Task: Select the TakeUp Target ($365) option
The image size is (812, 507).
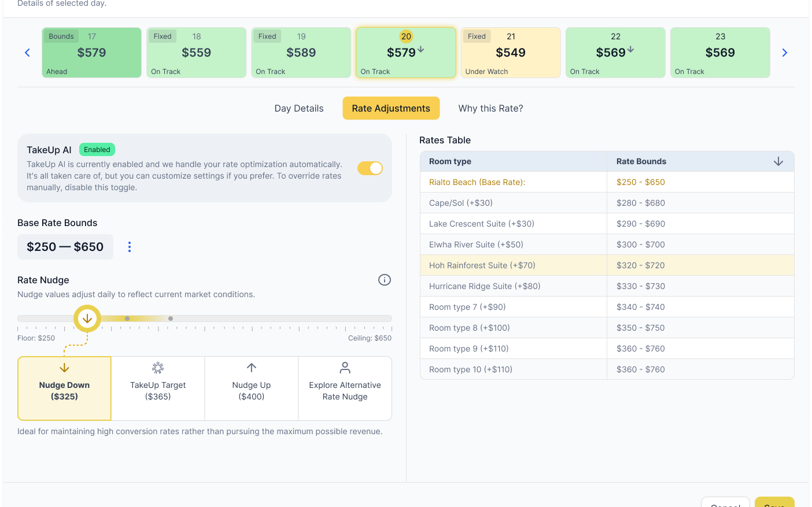Action: tap(158, 388)
